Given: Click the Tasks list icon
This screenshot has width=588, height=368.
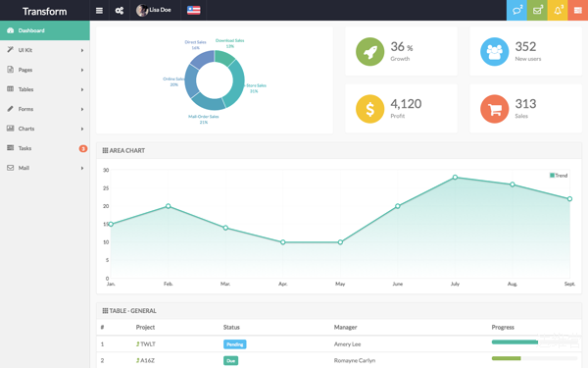Looking at the screenshot, I should point(11,148).
